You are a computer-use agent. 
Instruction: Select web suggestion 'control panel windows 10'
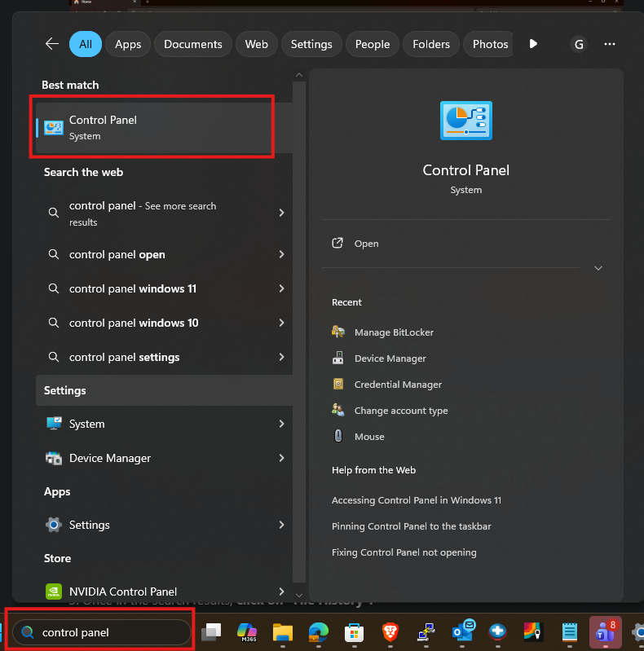pos(134,323)
